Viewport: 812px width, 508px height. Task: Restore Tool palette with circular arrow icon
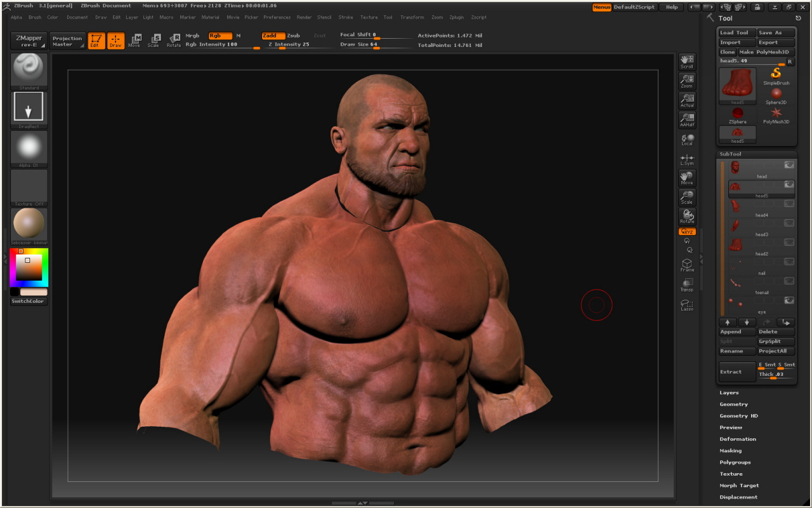(798, 18)
